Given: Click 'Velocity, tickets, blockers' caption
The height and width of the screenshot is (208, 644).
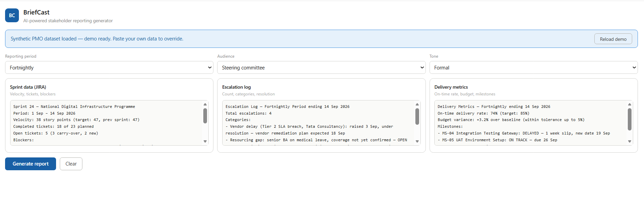Looking at the screenshot, I should [33, 94].
